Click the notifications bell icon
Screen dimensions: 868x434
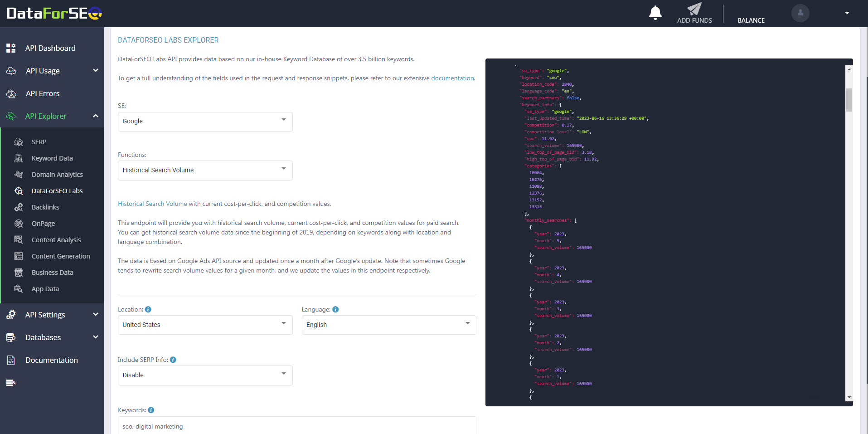click(655, 13)
